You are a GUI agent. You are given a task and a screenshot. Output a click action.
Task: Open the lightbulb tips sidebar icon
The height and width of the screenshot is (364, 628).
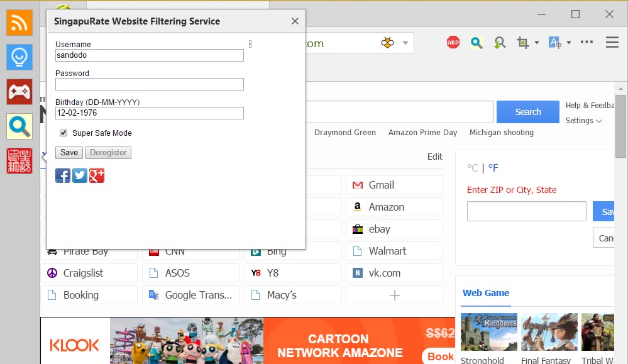pos(19,57)
